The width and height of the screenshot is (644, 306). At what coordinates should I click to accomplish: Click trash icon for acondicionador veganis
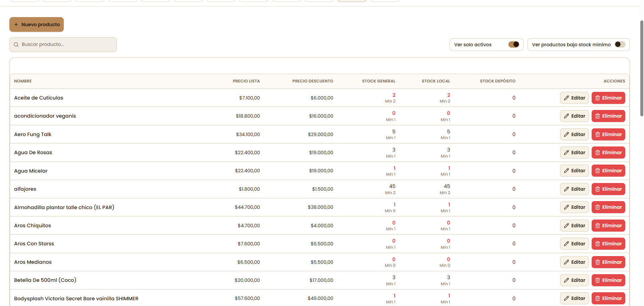598,116
